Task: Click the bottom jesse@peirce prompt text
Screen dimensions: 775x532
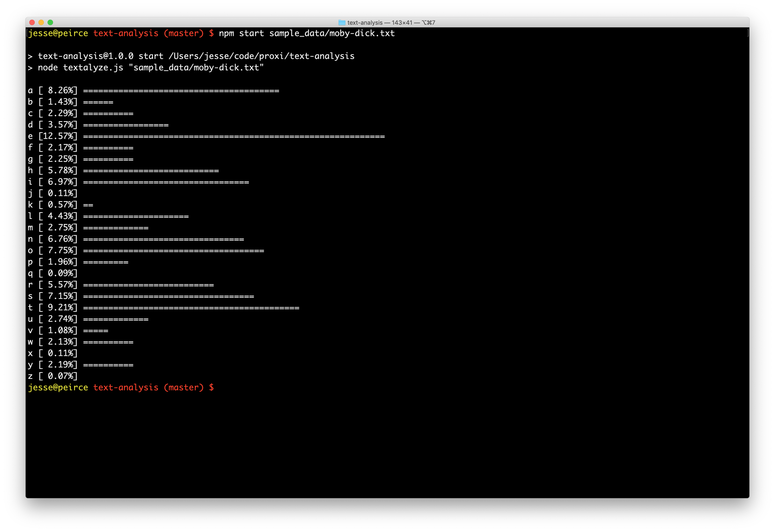Action: point(58,387)
